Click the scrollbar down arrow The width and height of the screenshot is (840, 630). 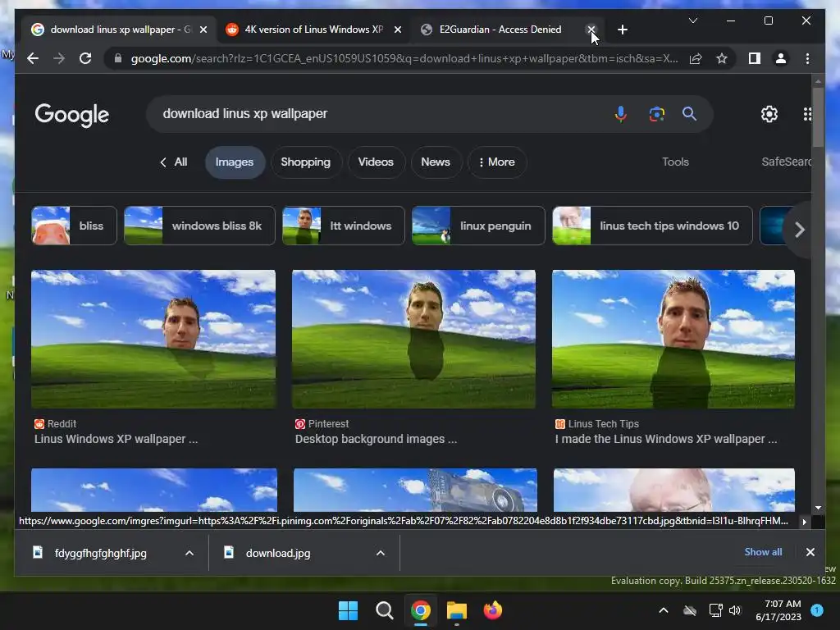click(818, 507)
